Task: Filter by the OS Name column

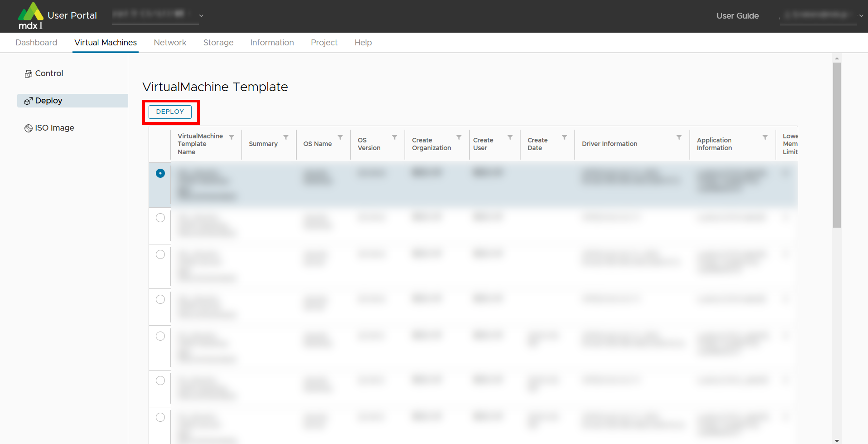Action: [x=340, y=137]
